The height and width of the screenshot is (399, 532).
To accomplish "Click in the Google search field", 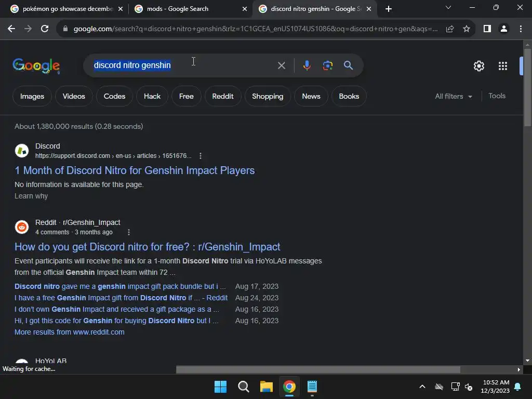I will pos(183,65).
